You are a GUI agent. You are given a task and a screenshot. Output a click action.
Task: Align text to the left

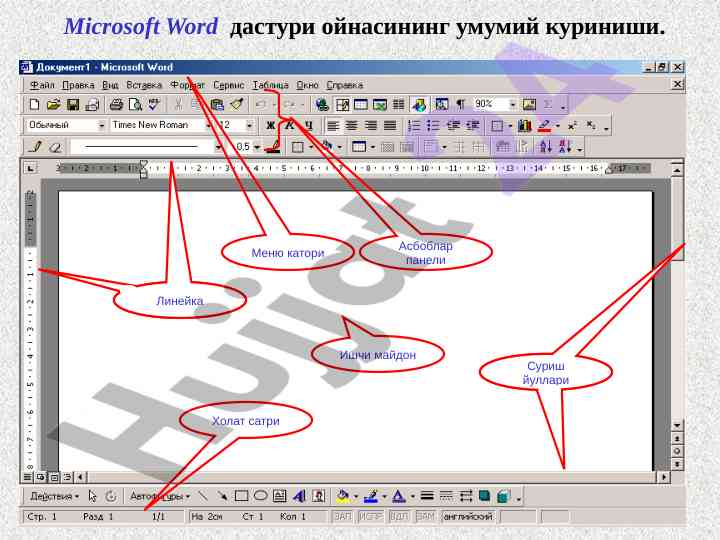click(332, 125)
